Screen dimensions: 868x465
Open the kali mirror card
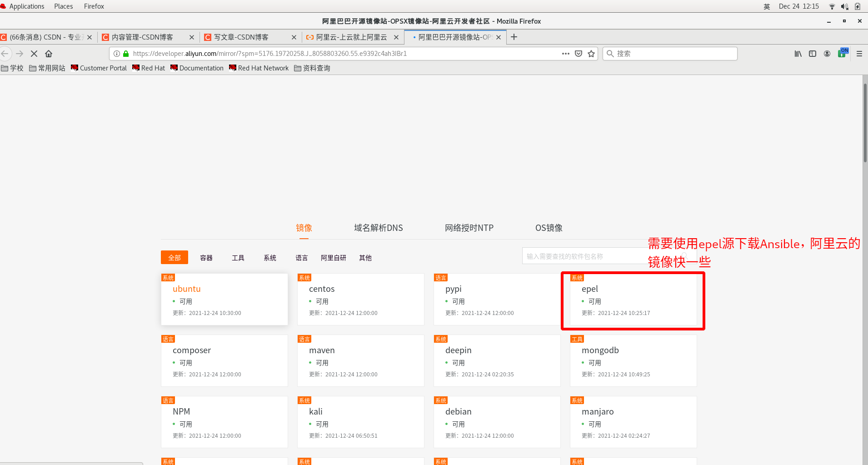(x=361, y=422)
